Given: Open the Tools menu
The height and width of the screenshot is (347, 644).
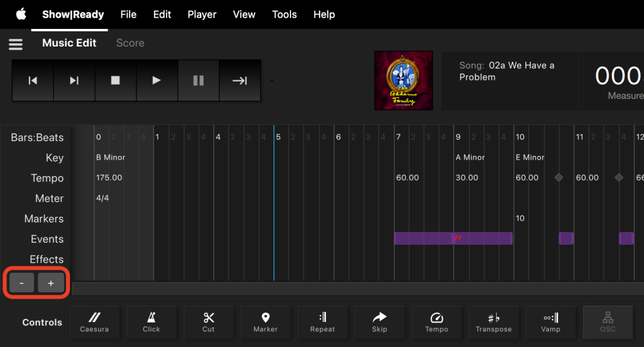Looking at the screenshot, I should coord(284,14).
